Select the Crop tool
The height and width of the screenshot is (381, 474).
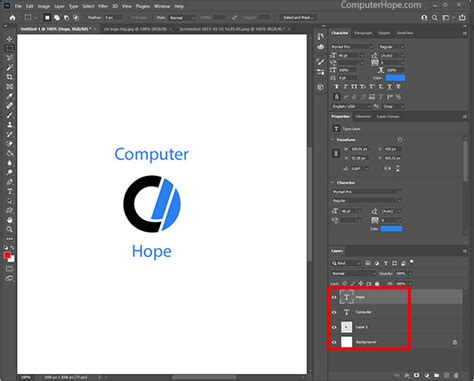9,77
